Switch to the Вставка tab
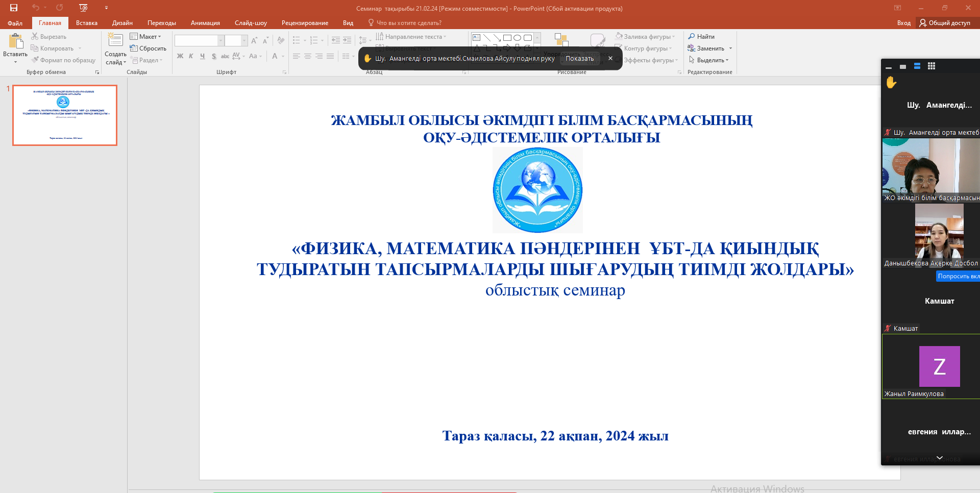 pyautogui.click(x=87, y=23)
